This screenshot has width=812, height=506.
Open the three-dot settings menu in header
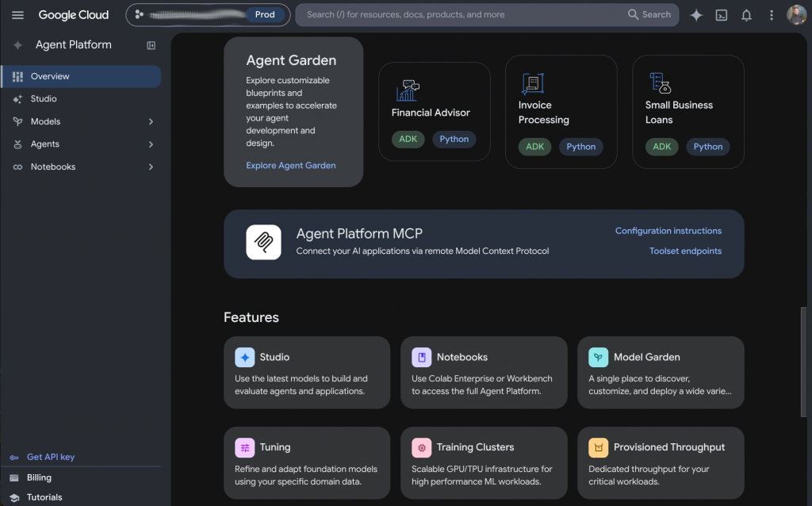(771, 15)
